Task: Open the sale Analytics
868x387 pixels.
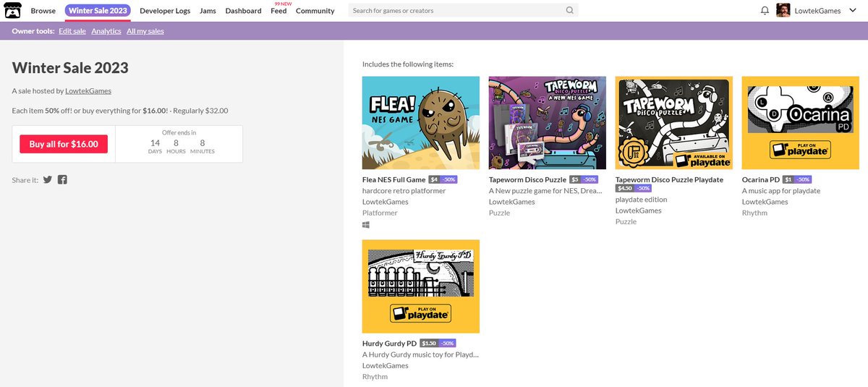Action: [x=106, y=31]
